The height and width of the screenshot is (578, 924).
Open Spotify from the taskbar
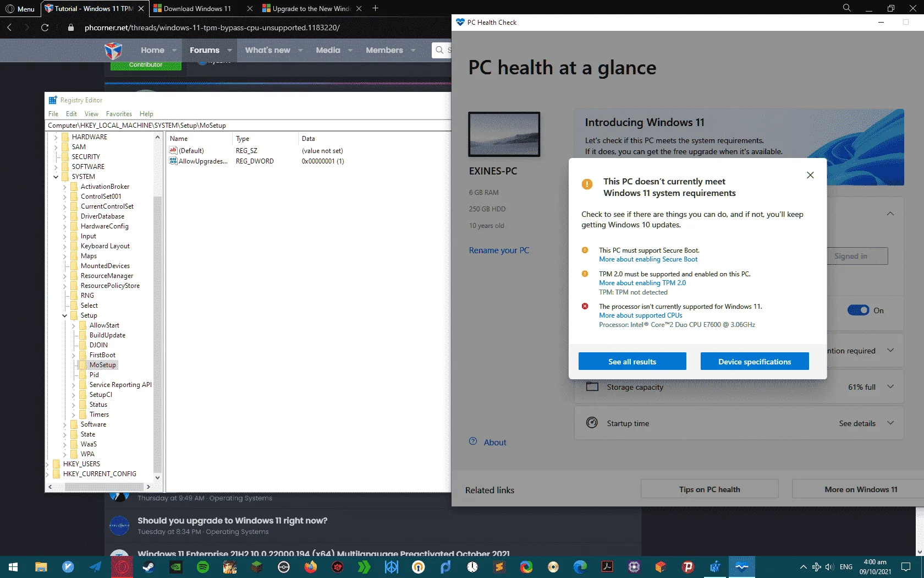(202, 566)
